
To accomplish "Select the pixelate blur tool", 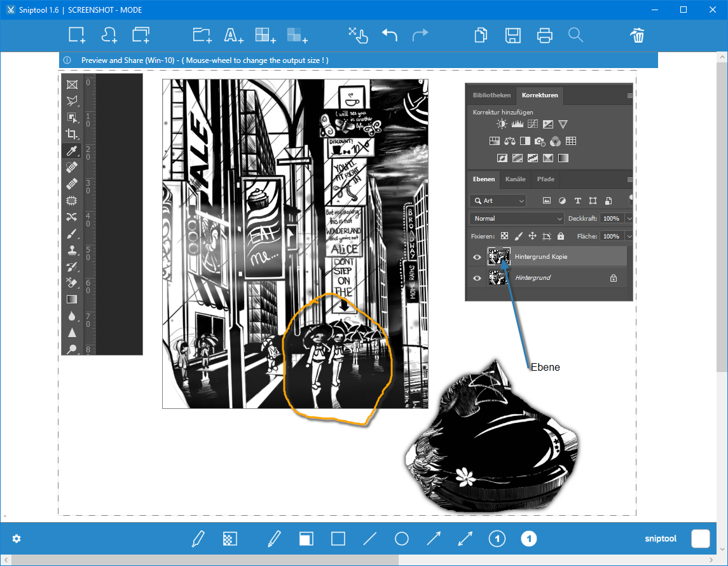I will [x=230, y=539].
